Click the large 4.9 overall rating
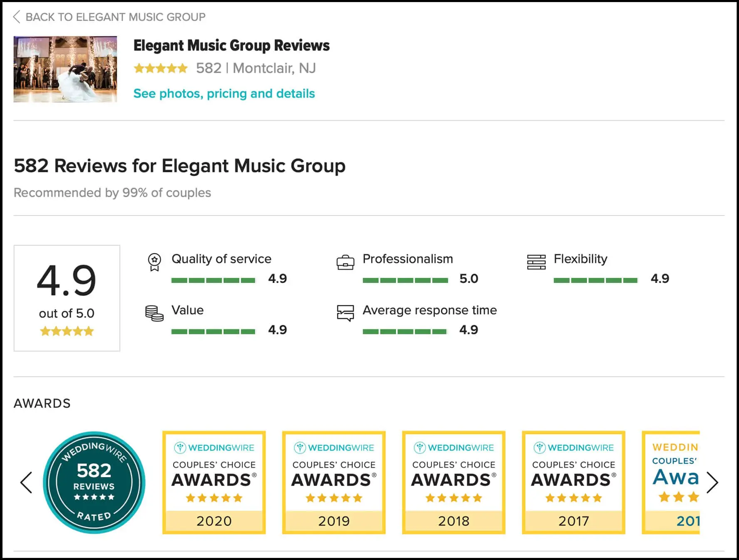Image resolution: width=739 pixels, height=560 pixels. (x=67, y=281)
